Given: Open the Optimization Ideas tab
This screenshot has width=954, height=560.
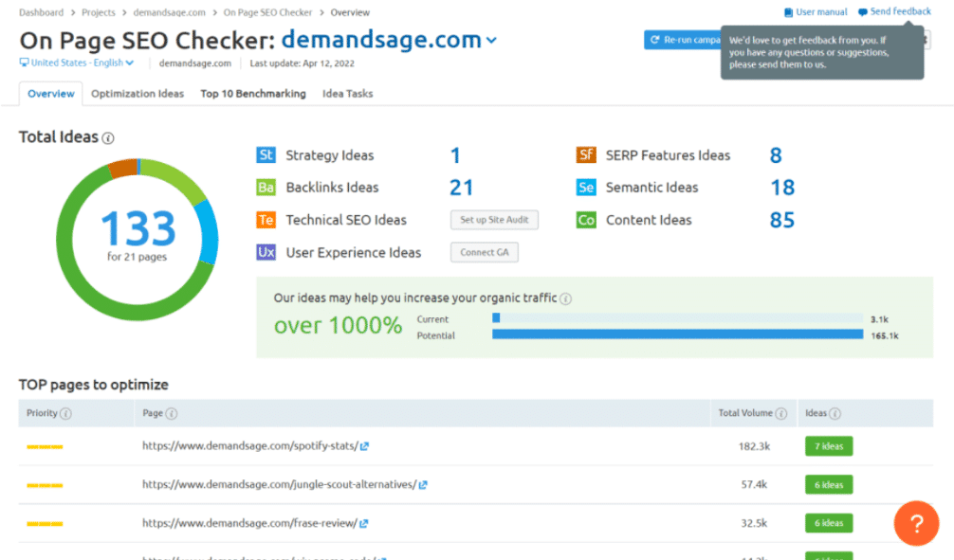Looking at the screenshot, I should (138, 94).
